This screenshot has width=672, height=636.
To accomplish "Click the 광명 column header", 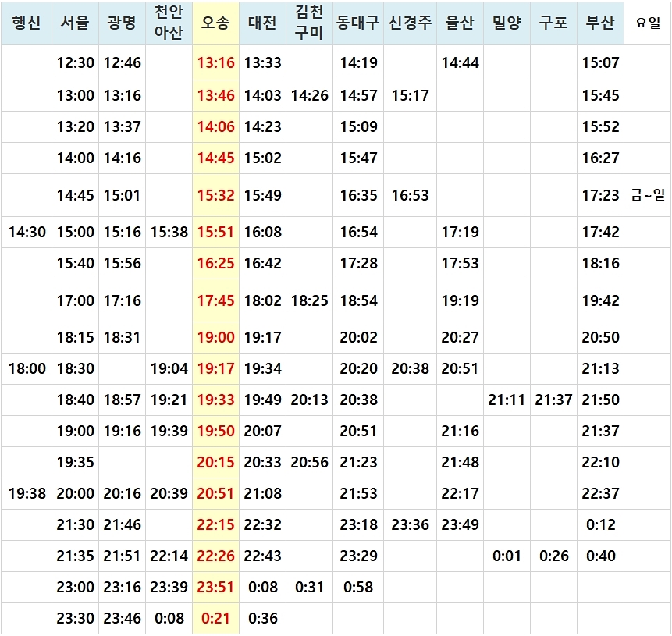I will click(122, 23).
